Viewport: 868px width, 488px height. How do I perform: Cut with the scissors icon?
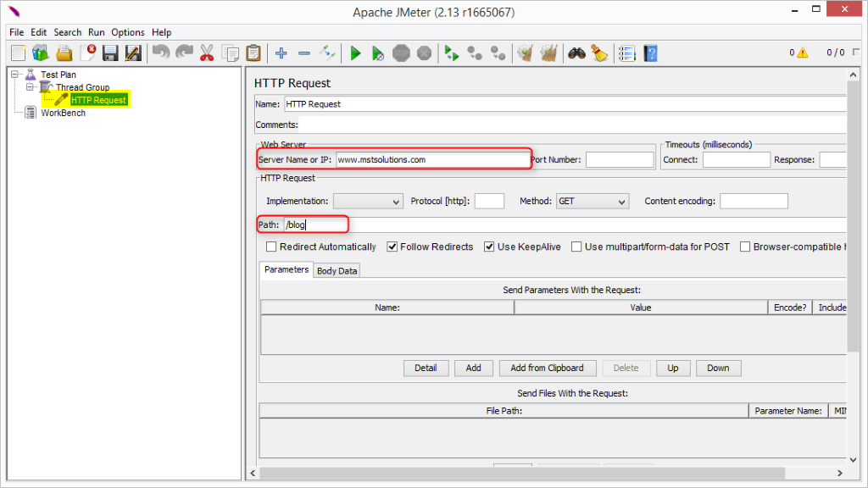tap(207, 53)
